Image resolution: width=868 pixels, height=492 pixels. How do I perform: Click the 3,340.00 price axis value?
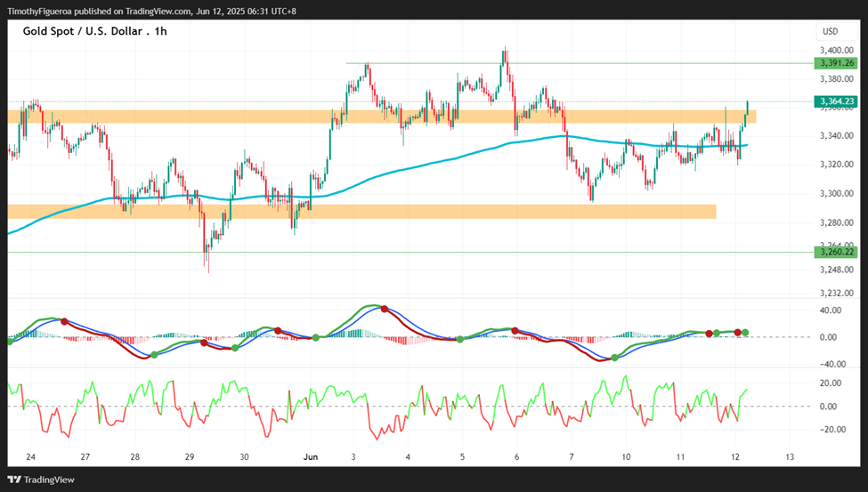coord(837,135)
